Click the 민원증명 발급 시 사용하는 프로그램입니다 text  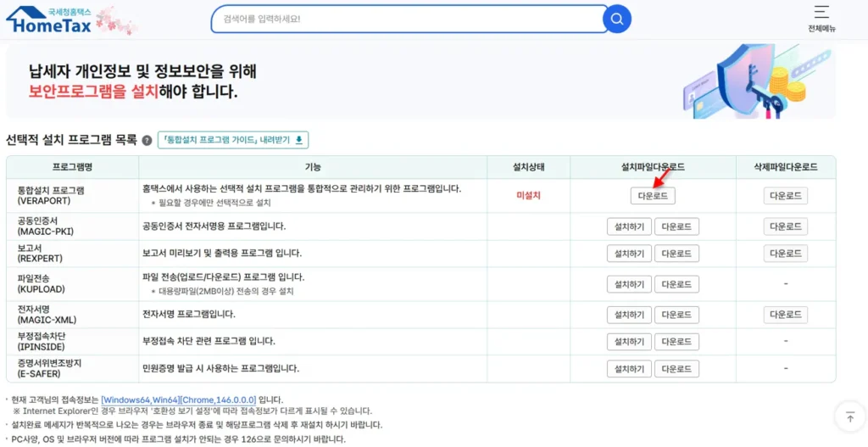(221, 369)
